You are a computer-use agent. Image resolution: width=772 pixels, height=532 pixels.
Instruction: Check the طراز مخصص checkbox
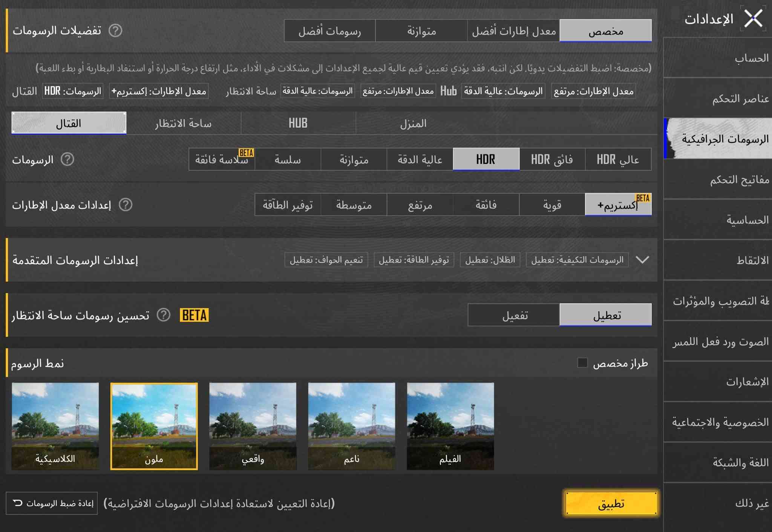(582, 363)
